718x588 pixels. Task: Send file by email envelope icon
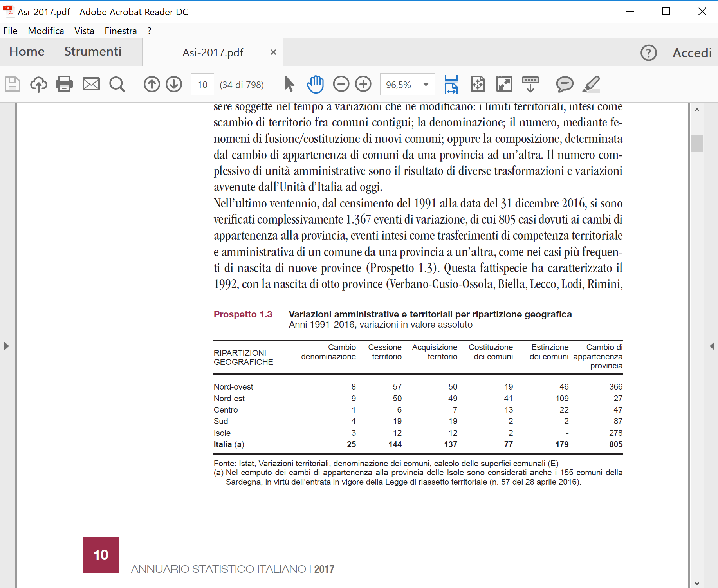[91, 84]
